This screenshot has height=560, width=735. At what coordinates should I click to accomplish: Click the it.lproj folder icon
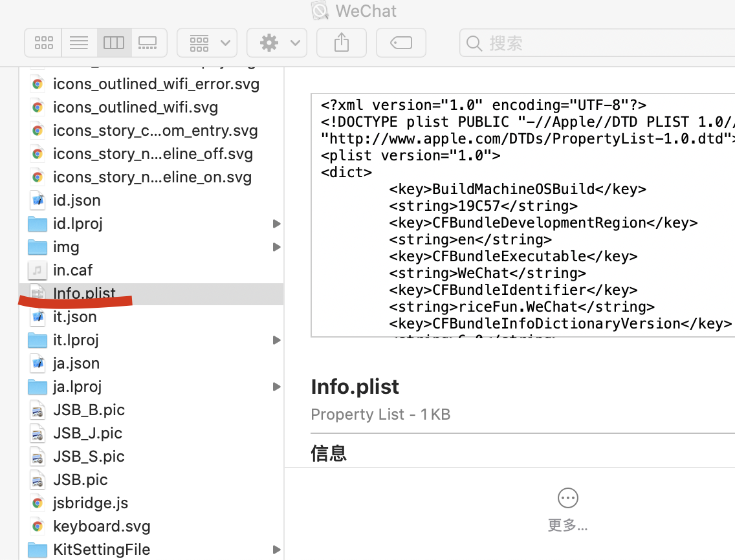[38, 340]
